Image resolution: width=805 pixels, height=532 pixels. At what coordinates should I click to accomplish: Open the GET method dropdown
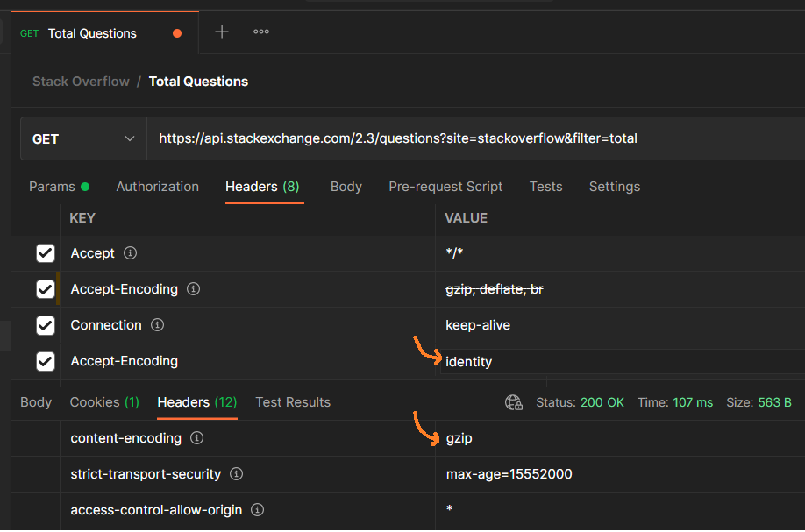tap(83, 138)
